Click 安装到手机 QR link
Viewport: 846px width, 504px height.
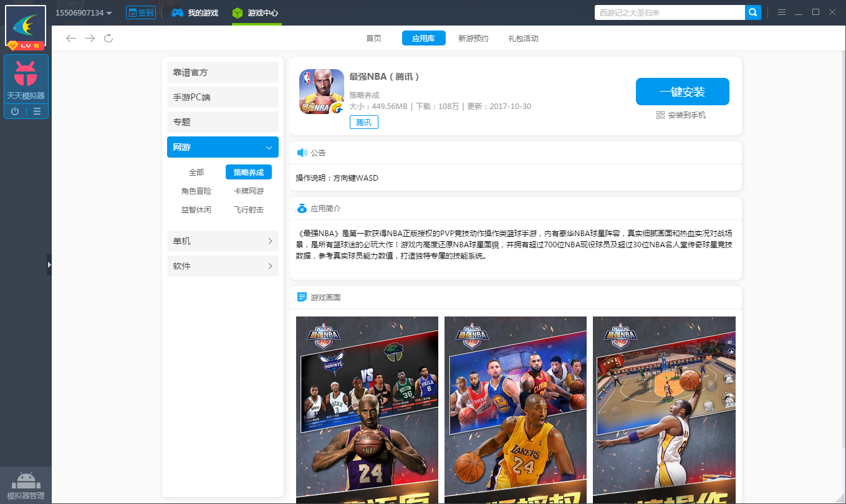click(x=681, y=115)
